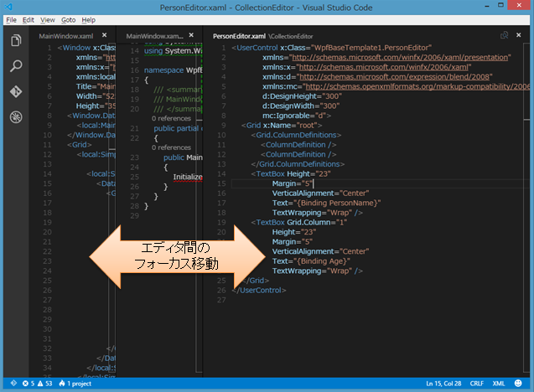Click '0 references' above public partial class
The height and width of the screenshot is (392, 534).
(171, 118)
